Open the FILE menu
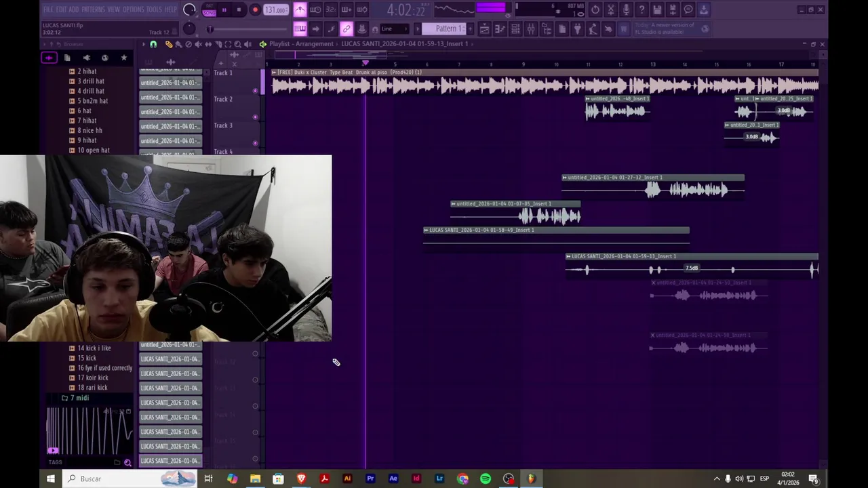The width and height of the screenshot is (868, 488). pos(48,9)
